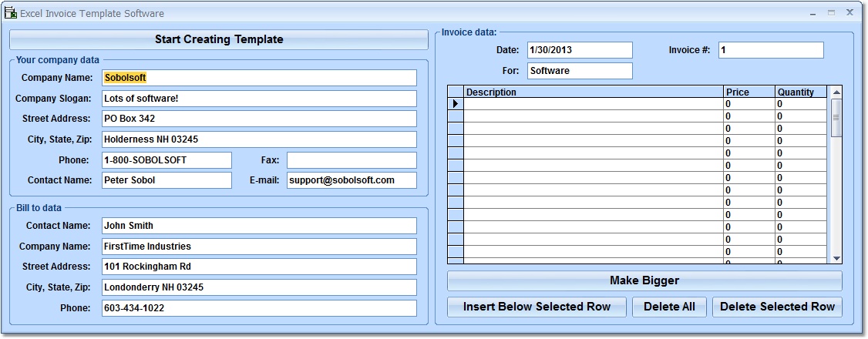Click the current-row arrow indicator in the grid
Image resolution: width=868 pixels, height=339 pixels.
point(456,103)
